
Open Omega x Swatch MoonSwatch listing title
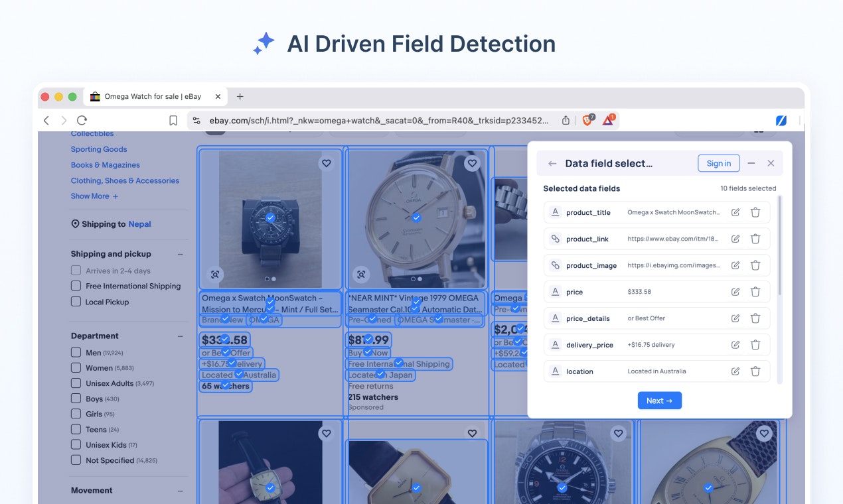pos(269,304)
